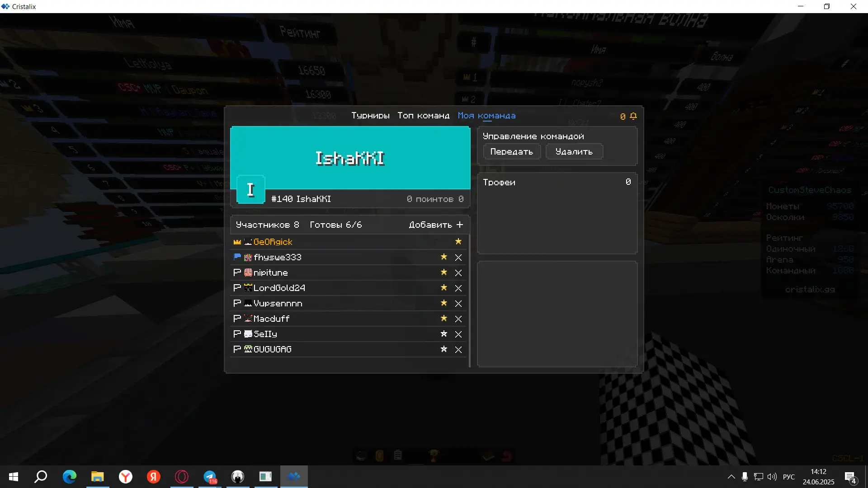The height and width of the screenshot is (488, 868).
Task: Click the flag icon beside nipitune
Action: pyautogui.click(x=237, y=272)
